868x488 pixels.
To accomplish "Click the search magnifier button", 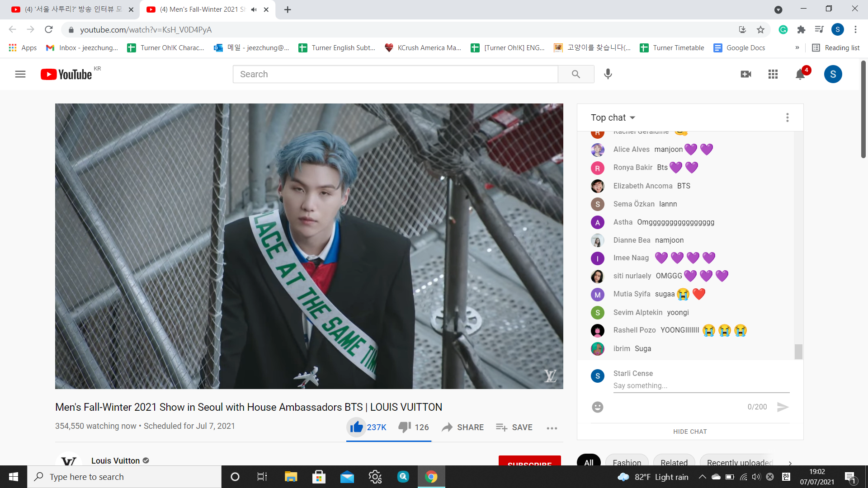I will point(576,74).
